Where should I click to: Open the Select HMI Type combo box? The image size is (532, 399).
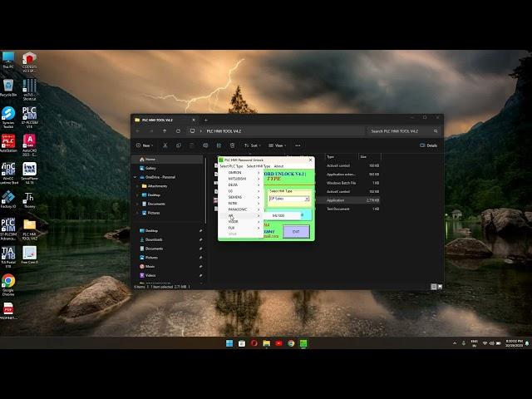(289, 199)
